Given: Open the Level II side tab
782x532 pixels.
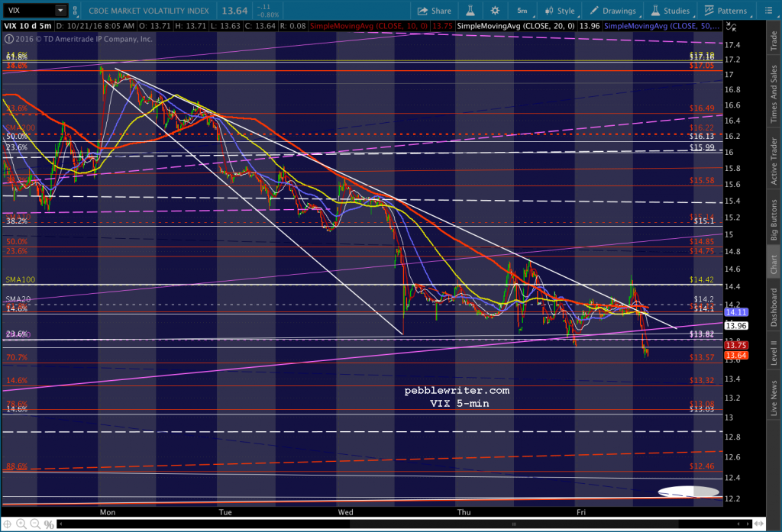Looking at the screenshot, I should coord(774,353).
